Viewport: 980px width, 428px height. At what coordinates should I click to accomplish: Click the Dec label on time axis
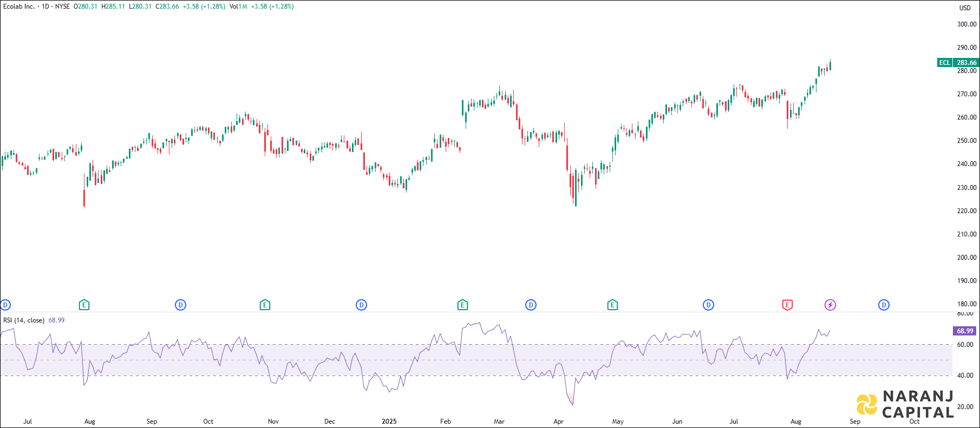pos(330,422)
